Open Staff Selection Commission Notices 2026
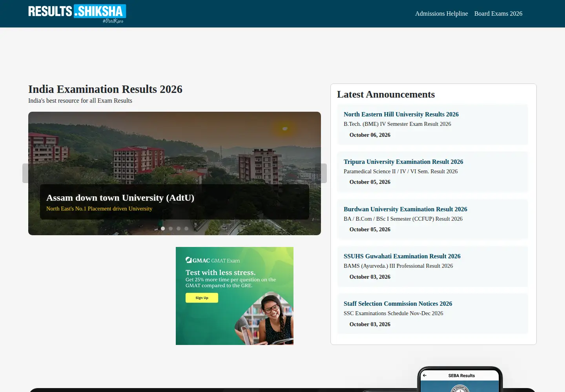565x392 pixels. (x=398, y=304)
